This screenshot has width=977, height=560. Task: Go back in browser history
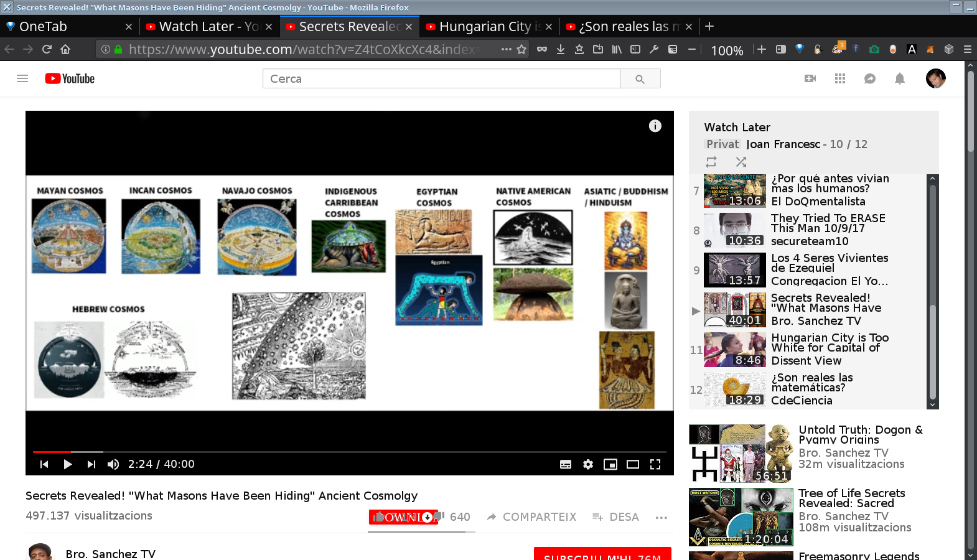point(9,49)
